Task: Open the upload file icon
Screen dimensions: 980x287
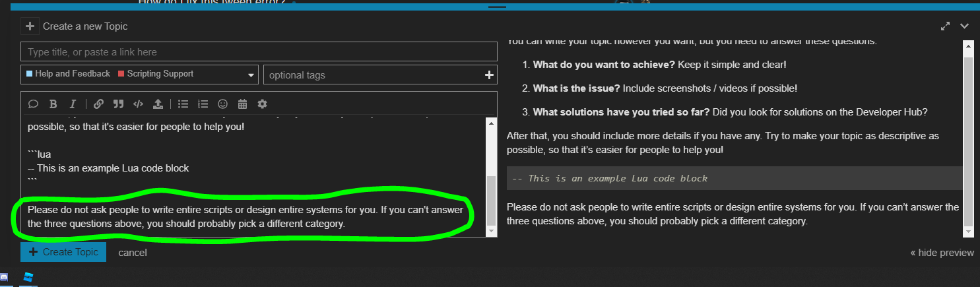Action: [158, 104]
